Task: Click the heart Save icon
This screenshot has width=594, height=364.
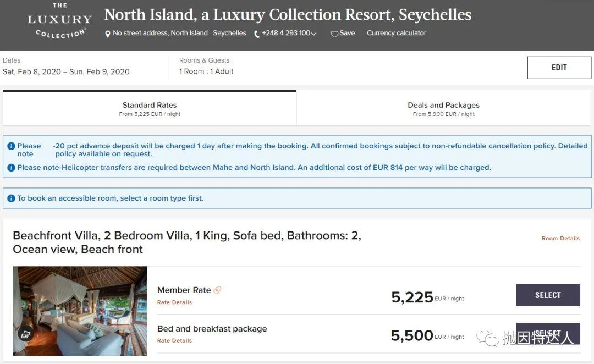Action: pos(334,34)
